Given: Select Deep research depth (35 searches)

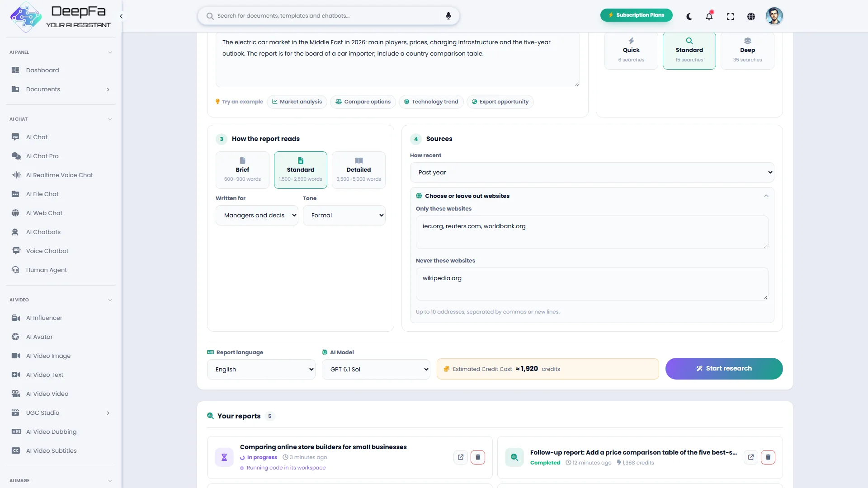Looking at the screenshot, I should (x=747, y=51).
